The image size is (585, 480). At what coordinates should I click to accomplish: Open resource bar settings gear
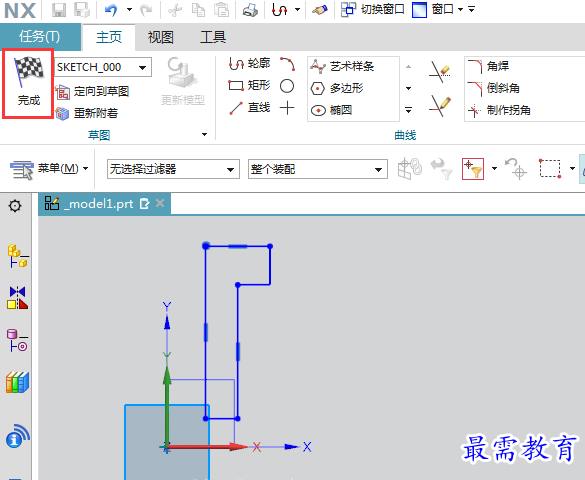(x=15, y=206)
